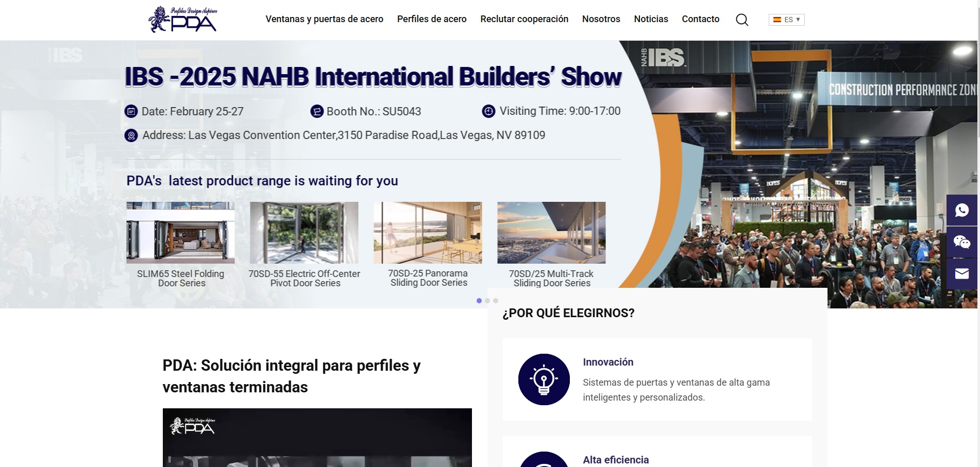
Task: Click the Date: February 25-27 text
Action: pos(192,111)
